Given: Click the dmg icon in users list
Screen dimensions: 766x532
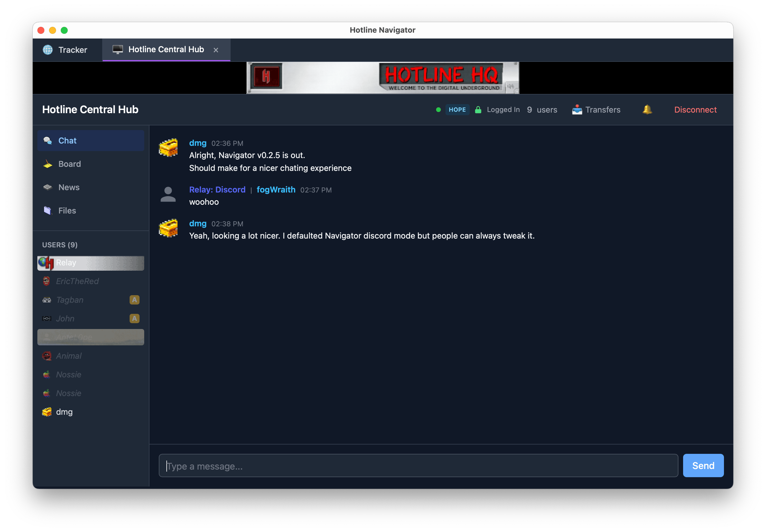Looking at the screenshot, I should (x=47, y=412).
